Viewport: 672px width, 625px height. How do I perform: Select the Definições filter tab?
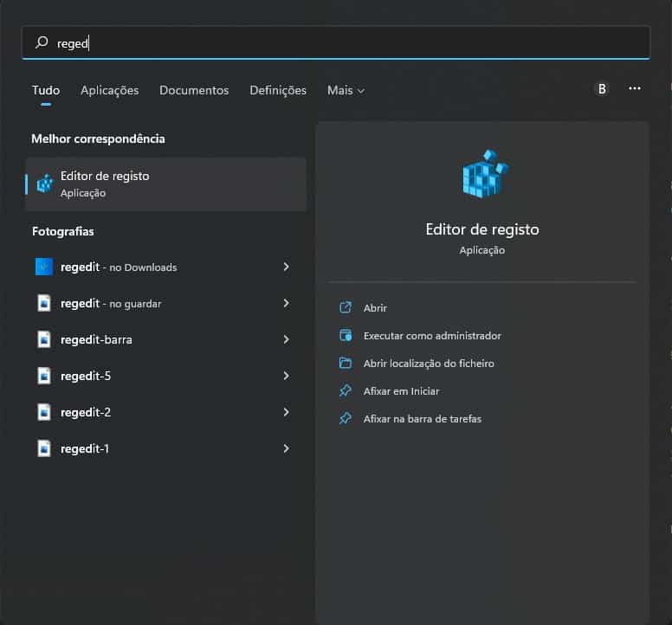278,90
